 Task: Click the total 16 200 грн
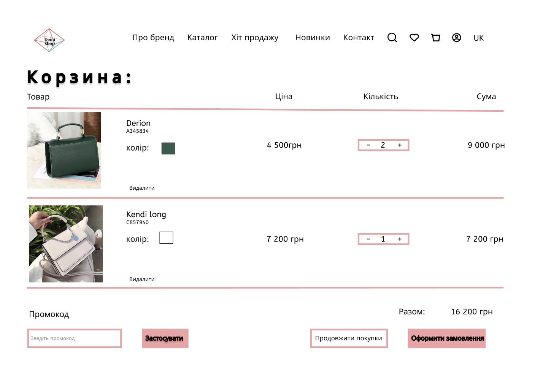472,312
